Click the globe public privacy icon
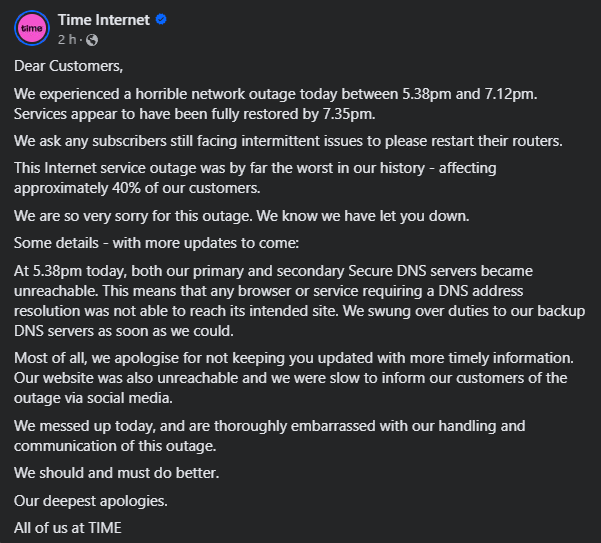601x543 pixels. pyautogui.click(x=92, y=40)
